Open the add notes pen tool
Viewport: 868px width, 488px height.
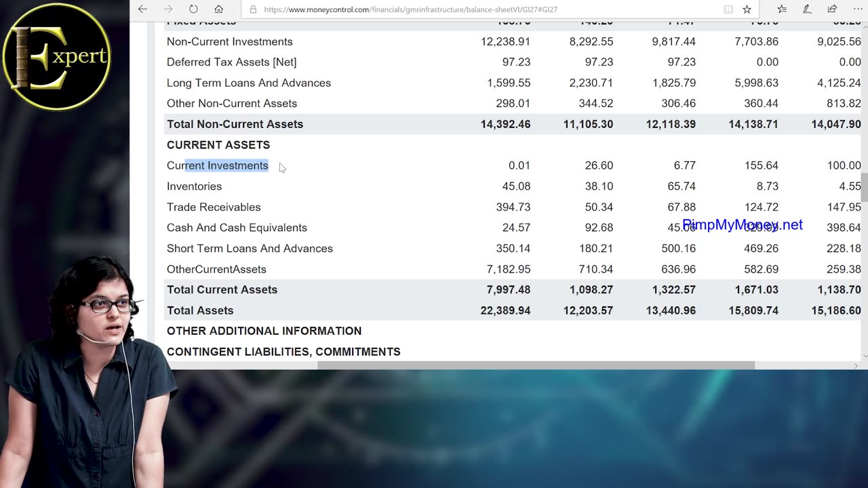(x=807, y=9)
